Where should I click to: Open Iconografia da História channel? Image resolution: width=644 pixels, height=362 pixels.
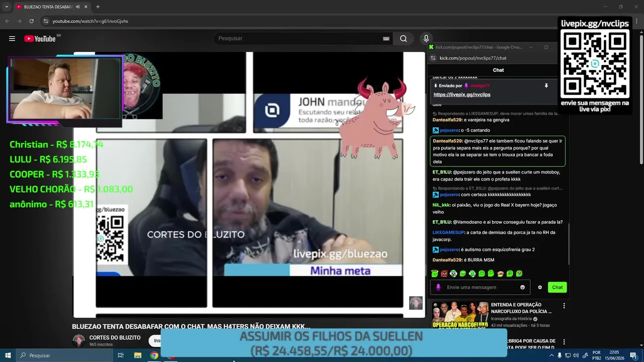[511, 319]
